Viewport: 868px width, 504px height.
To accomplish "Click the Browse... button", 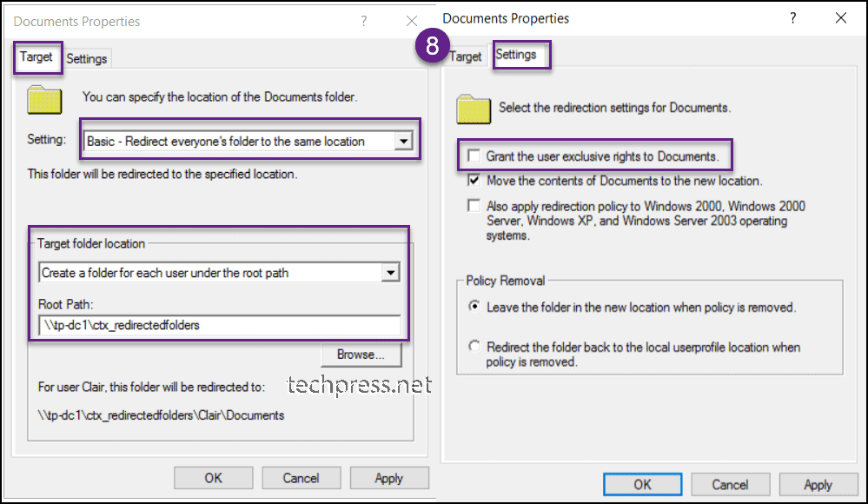I will coord(361,355).
